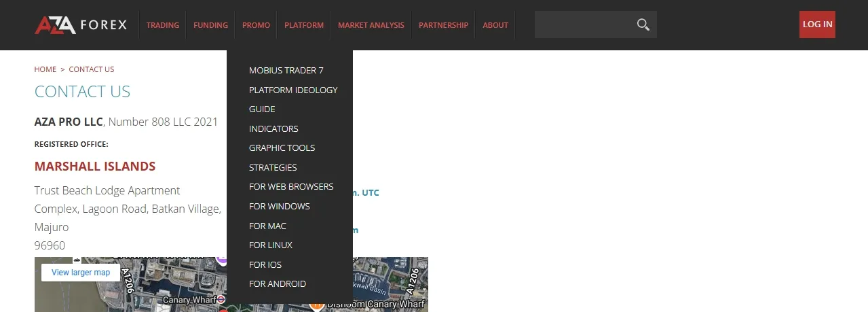
Task: Open the About menu
Action: click(495, 25)
